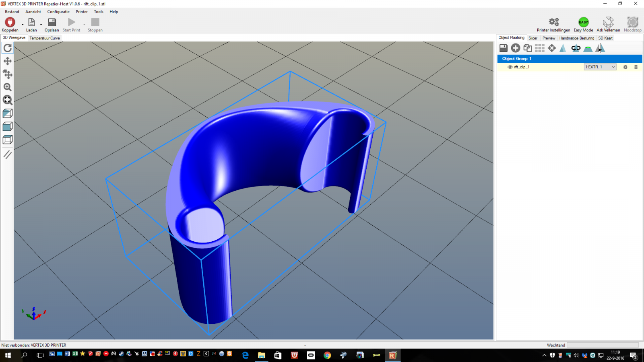
Task: Open Google Chrome from taskbar
Action: tap(327, 355)
